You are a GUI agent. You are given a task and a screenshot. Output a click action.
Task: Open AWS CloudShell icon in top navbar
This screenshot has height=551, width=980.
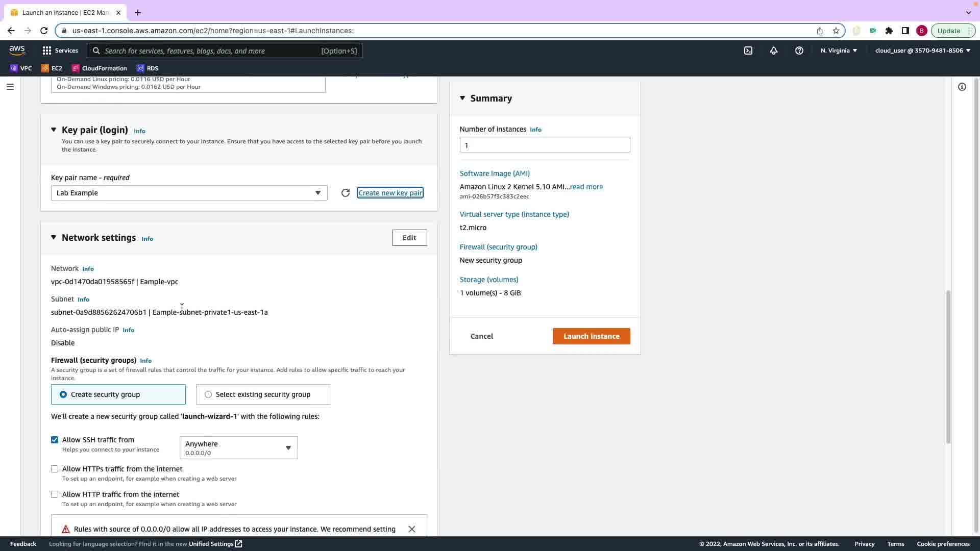748,51
